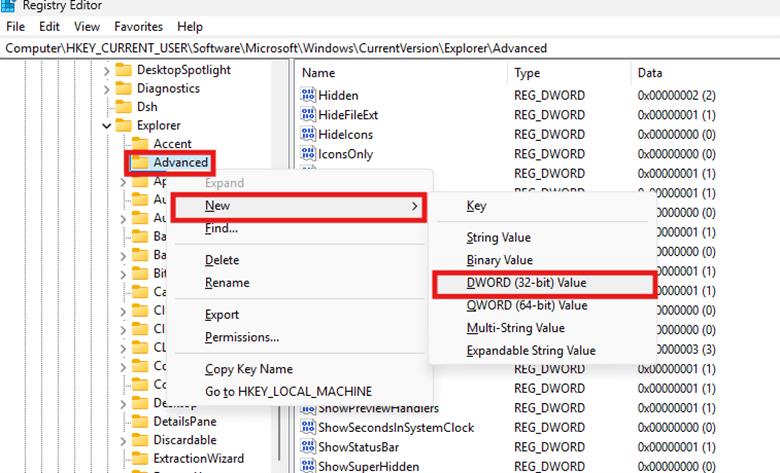The height and width of the screenshot is (473, 780).
Task: Click the ShowSecondsInSystemClock value icon
Action: pos(308,427)
